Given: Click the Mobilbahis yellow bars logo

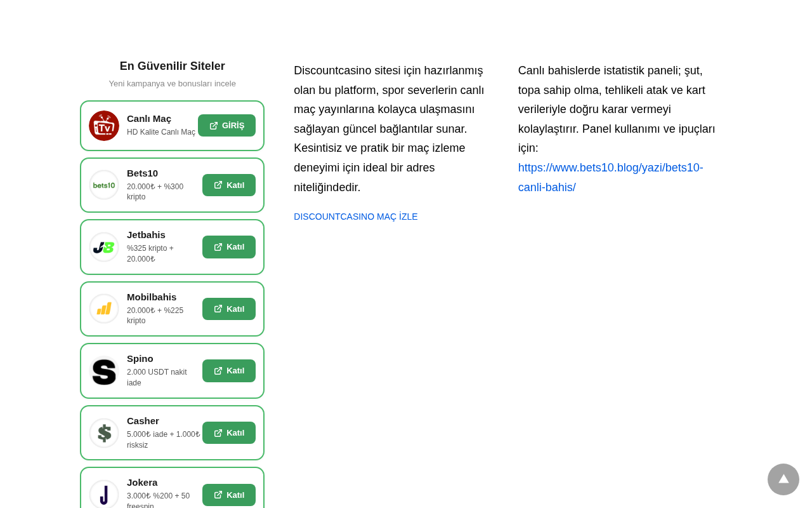Looking at the screenshot, I should click(104, 309).
